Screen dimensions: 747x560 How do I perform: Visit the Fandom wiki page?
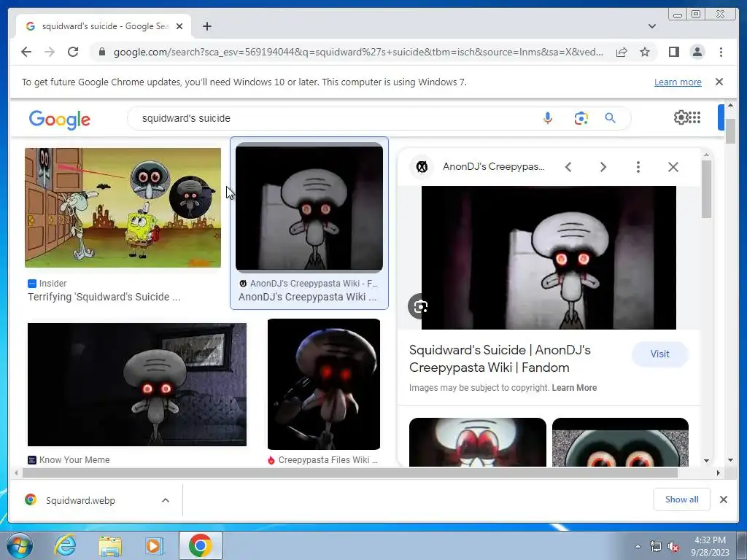click(659, 354)
